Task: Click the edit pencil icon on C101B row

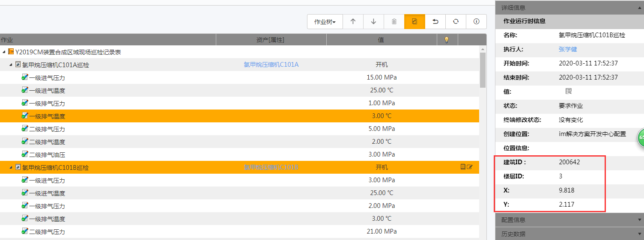Action: [470, 167]
